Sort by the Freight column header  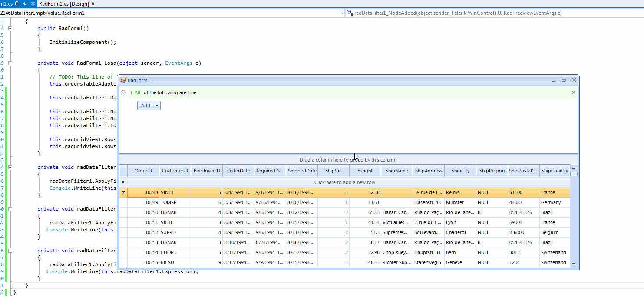(365, 171)
